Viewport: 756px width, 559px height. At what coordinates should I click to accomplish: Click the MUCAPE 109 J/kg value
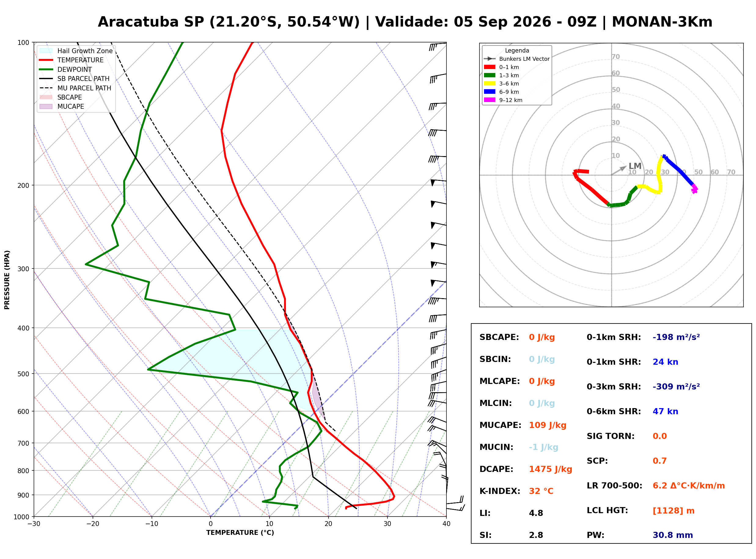pos(548,425)
